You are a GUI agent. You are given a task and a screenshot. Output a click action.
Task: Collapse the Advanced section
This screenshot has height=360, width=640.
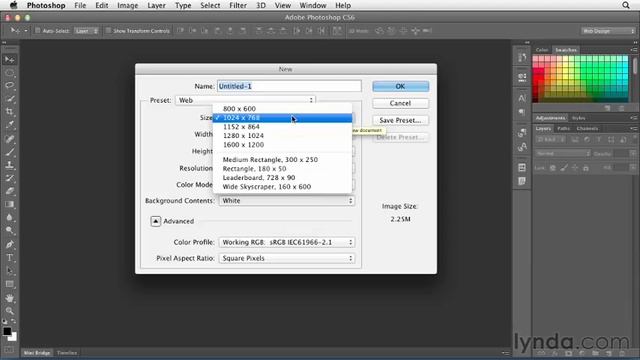156,221
